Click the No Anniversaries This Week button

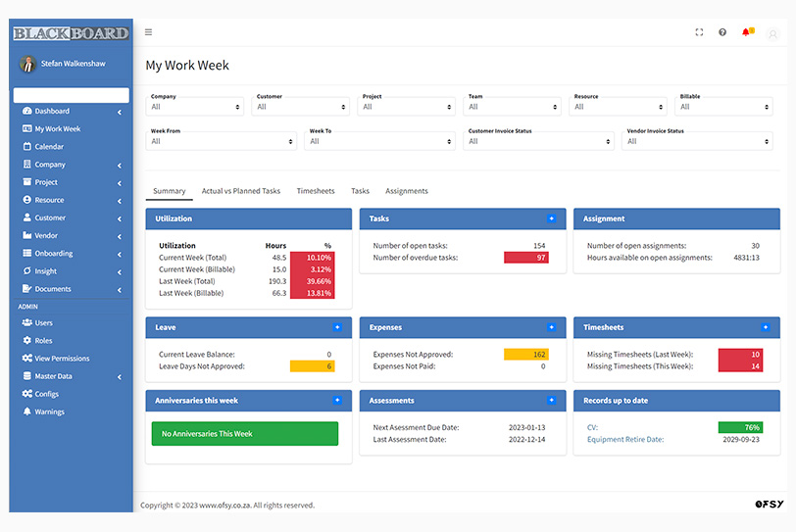(x=245, y=434)
